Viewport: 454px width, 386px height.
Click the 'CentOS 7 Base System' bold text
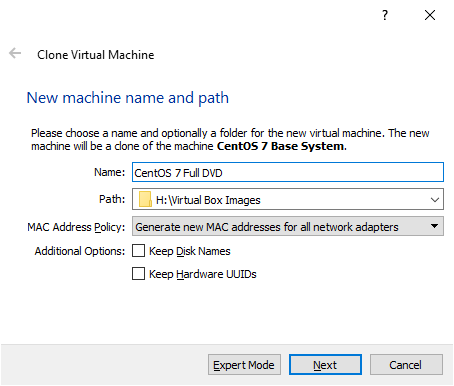pos(281,146)
